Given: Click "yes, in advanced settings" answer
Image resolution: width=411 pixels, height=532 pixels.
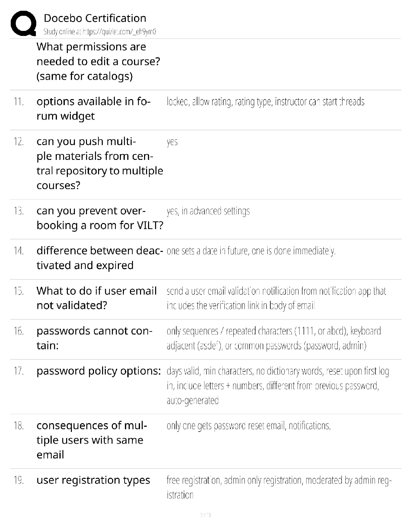Looking at the screenshot, I should (x=208, y=211).
